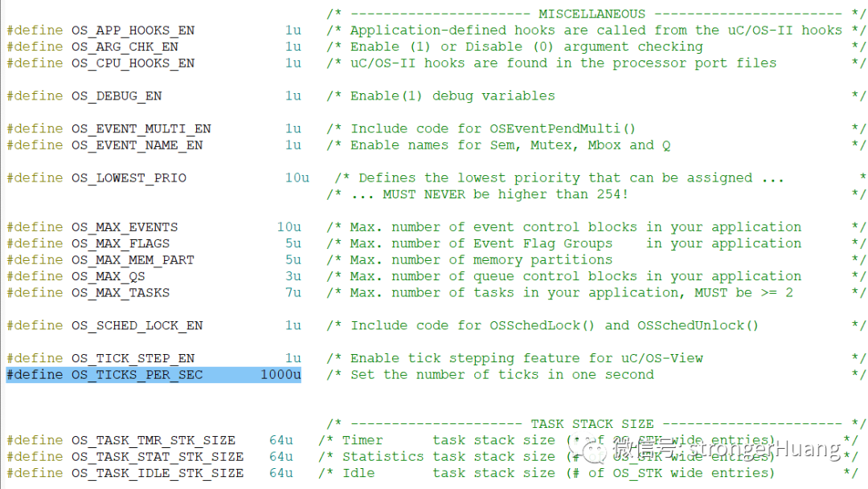This screenshot has width=868, height=489.
Task: Select the OS_CPU_HOOKS_EN define name
Action: click(x=133, y=63)
